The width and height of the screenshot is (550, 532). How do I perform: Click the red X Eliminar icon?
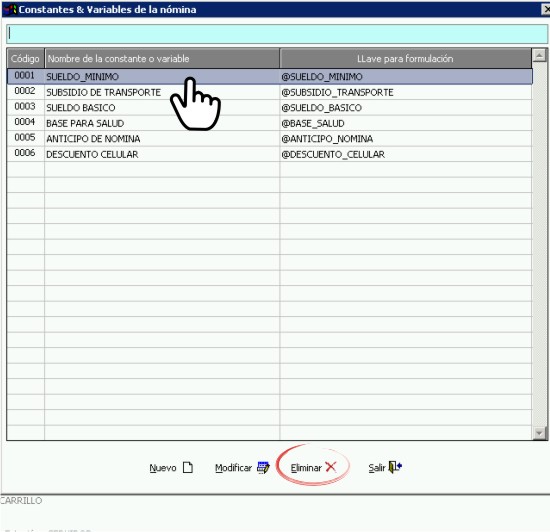pyautogui.click(x=331, y=467)
